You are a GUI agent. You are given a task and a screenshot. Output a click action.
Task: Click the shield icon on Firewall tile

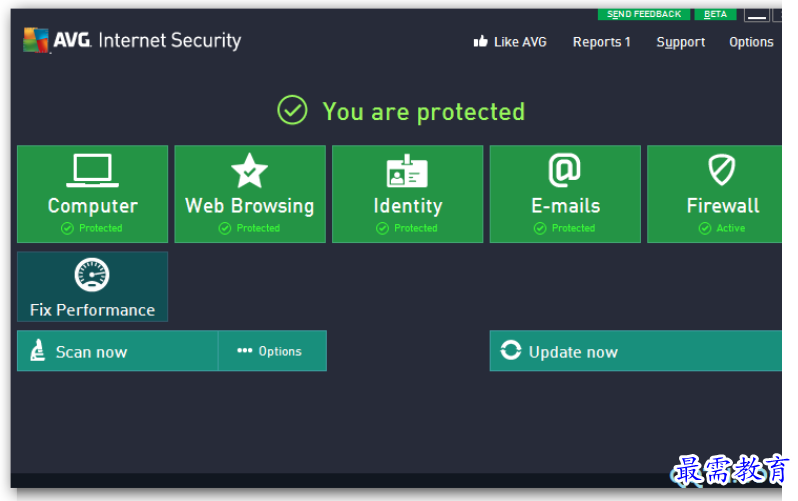722,170
